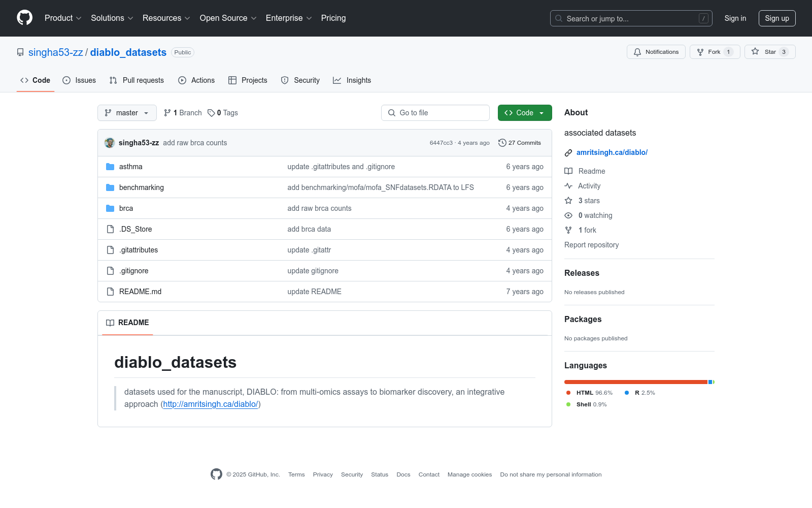Screen dimensions: 812x508
Task: Open the Pricing page
Action: (x=333, y=18)
